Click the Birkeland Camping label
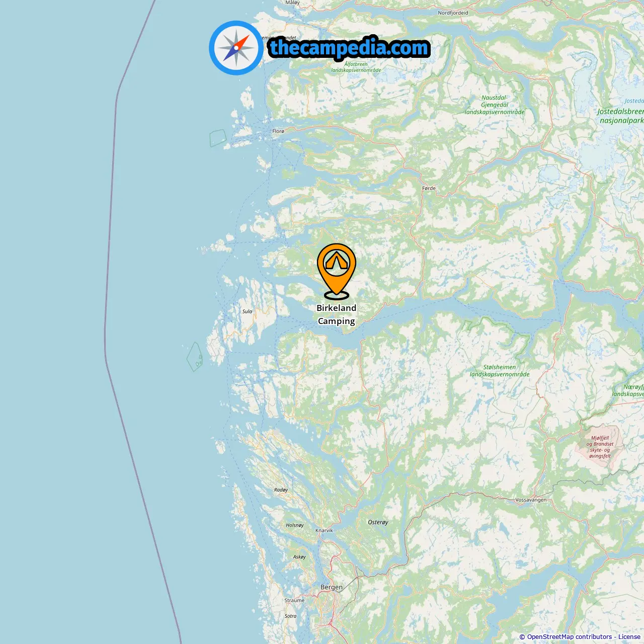Screen dimensions: 644x644 click(x=336, y=314)
